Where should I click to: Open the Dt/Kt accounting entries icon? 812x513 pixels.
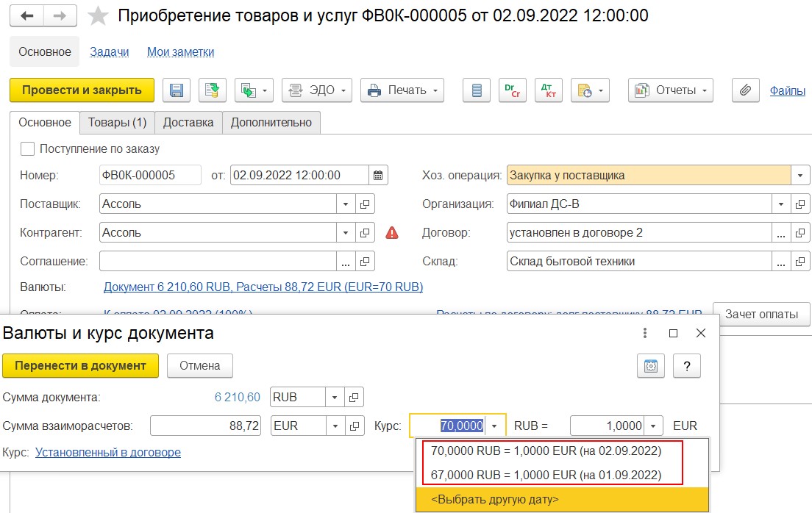coord(548,90)
